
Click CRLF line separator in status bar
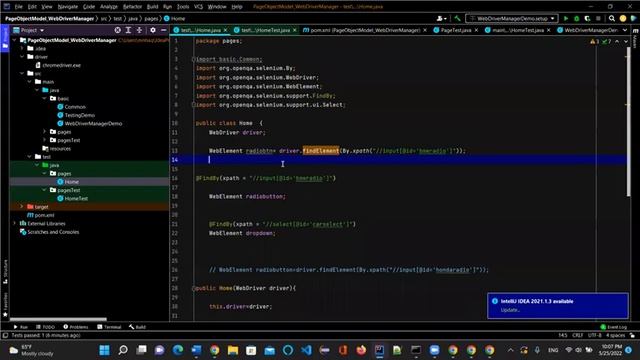click(578, 335)
